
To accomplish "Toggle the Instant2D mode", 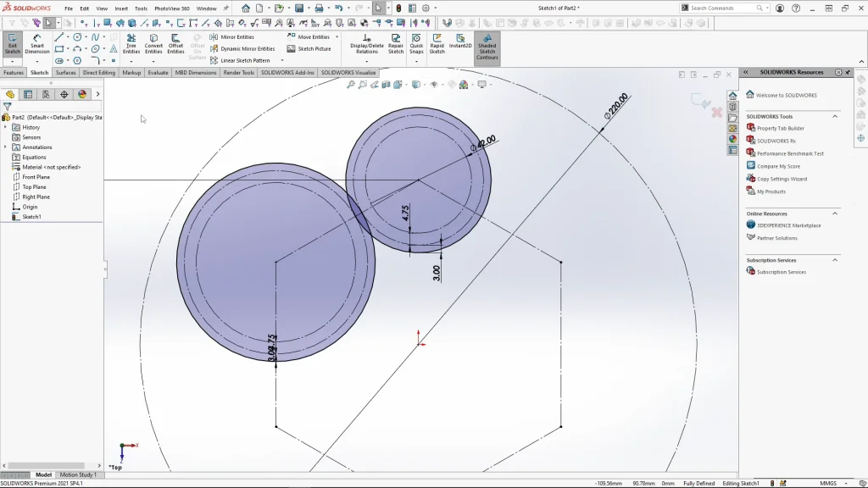I will click(x=460, y=43).
